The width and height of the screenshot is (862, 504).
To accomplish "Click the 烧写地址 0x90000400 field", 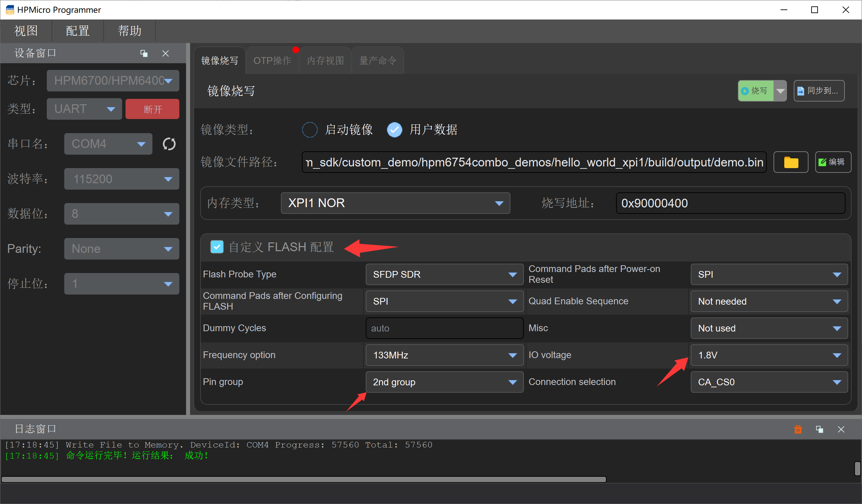I will coord(730,203).
